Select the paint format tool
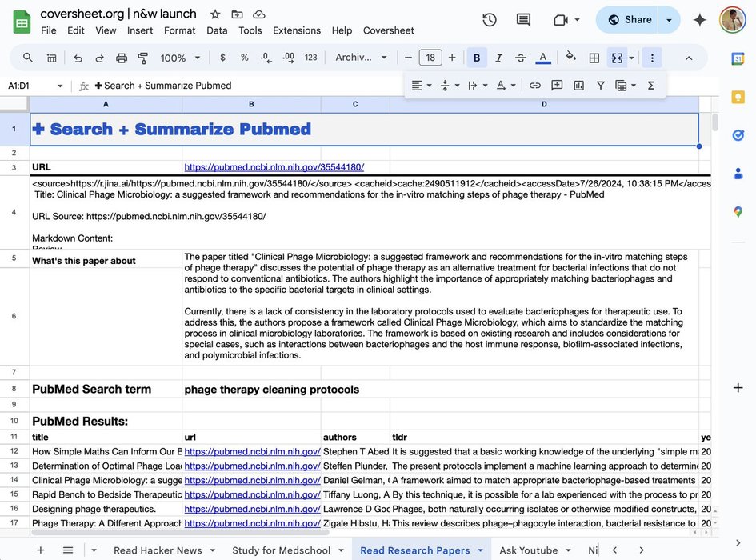This screenshot has width=756, height=560. (x=143, y=58)
